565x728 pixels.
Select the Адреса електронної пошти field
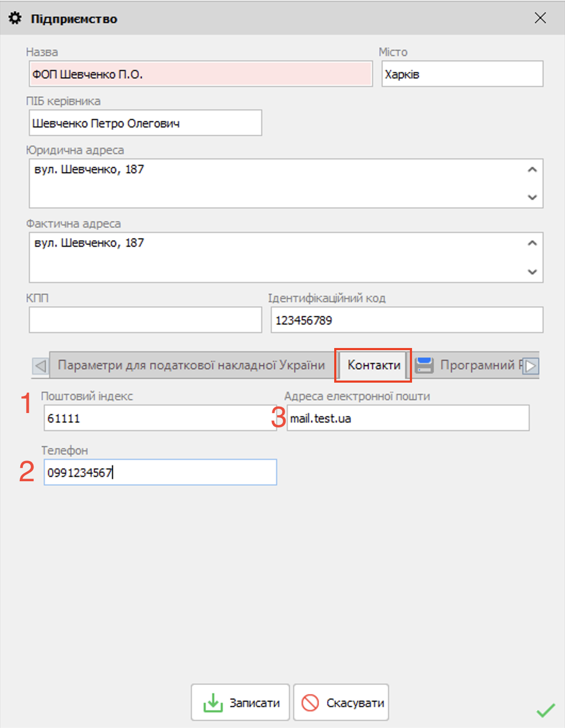pyautogui.click(x=408, y=418)
